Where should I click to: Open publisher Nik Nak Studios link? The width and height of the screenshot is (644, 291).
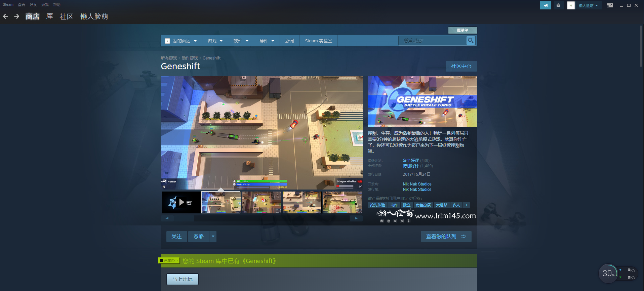[x=417, y=190]
